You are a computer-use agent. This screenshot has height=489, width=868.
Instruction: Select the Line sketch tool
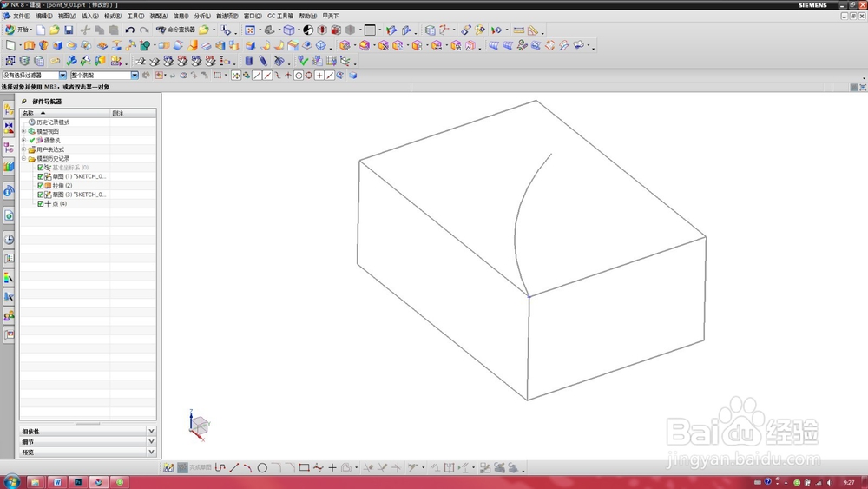click(234, 468)
